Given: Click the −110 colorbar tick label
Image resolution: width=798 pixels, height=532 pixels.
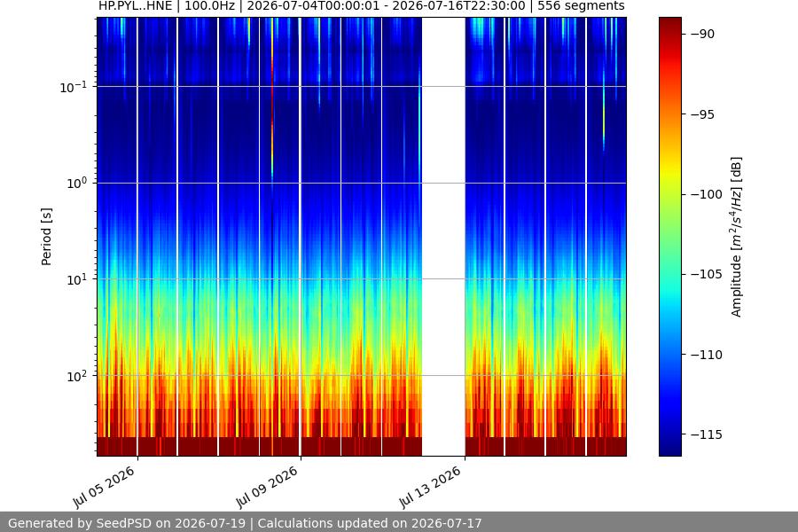Looking at the screenshot, I should click(x=706, y=355).
